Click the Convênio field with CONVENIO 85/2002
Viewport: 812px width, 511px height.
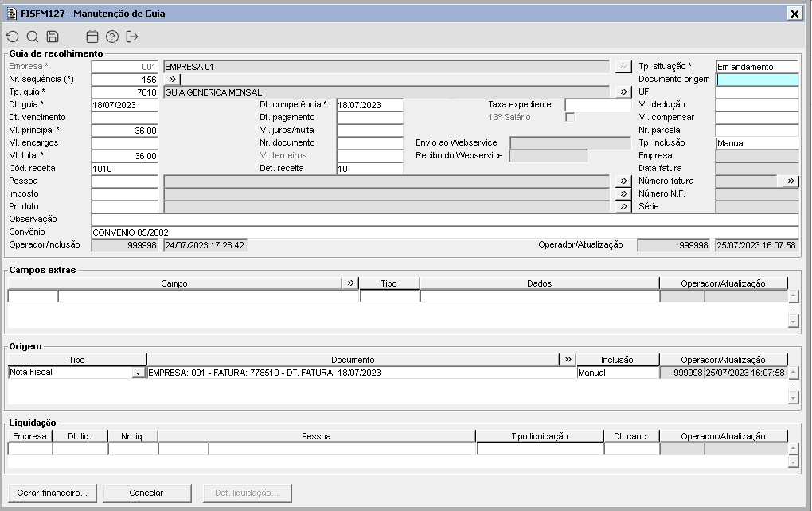pos(445,232)
